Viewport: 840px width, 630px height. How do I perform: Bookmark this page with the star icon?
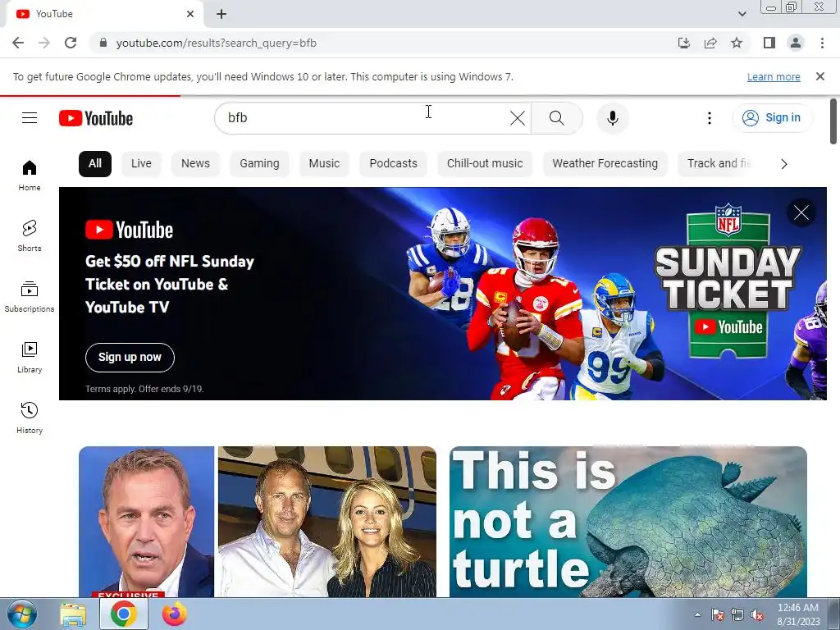point(737,43)
